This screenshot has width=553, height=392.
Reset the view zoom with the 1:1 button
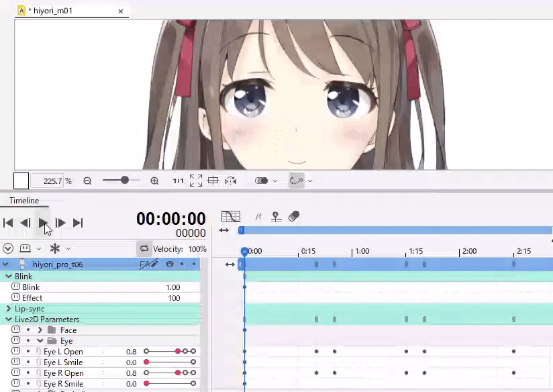[x=179, y=181]
